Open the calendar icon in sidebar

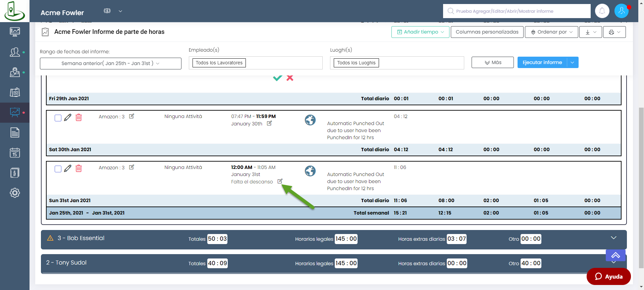15,153
